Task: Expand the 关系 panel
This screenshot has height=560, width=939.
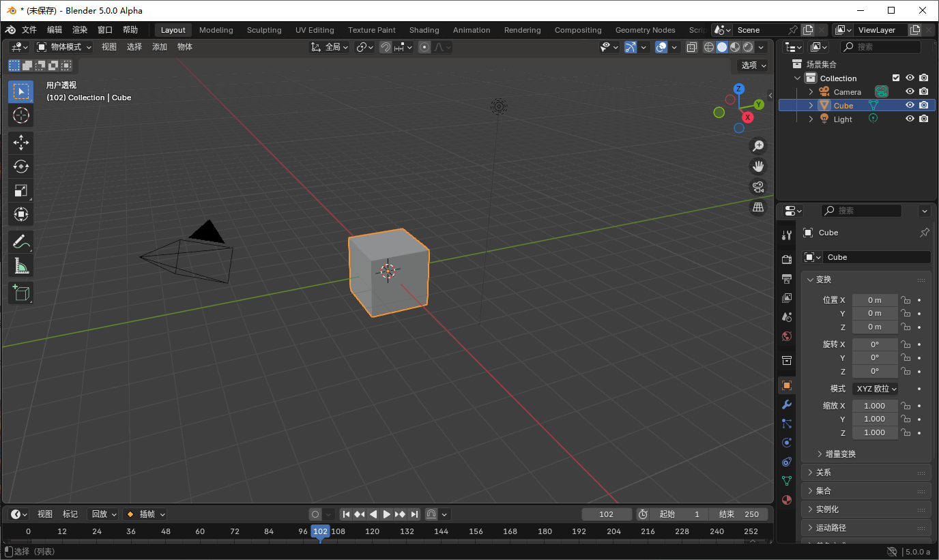Action: [x=866, y=472]
